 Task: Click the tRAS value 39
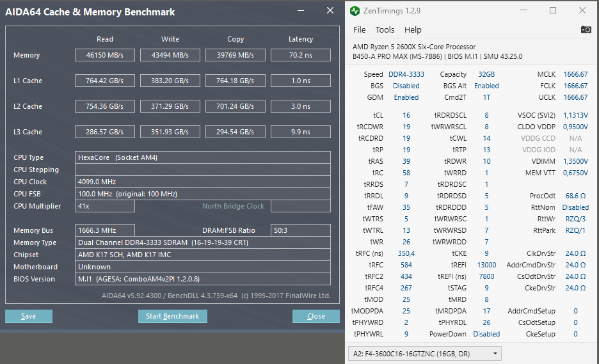(406, 161)
